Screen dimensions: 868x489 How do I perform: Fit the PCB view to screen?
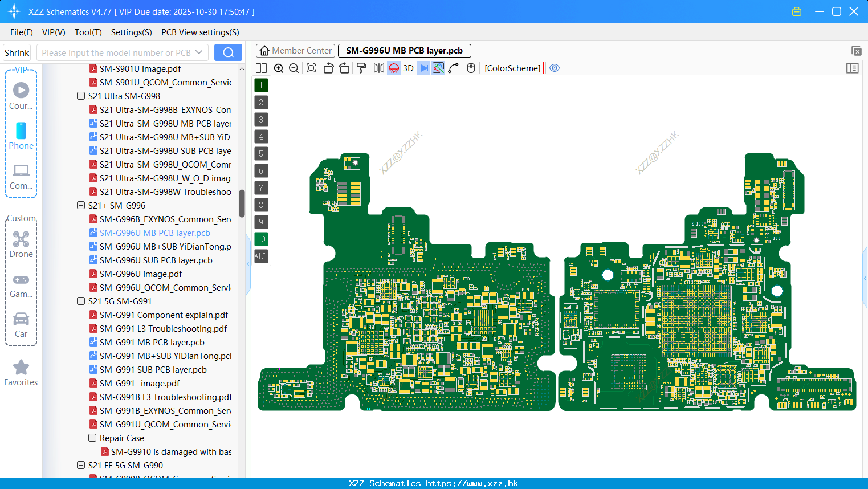pyautogui.click(x=311, y=68)
